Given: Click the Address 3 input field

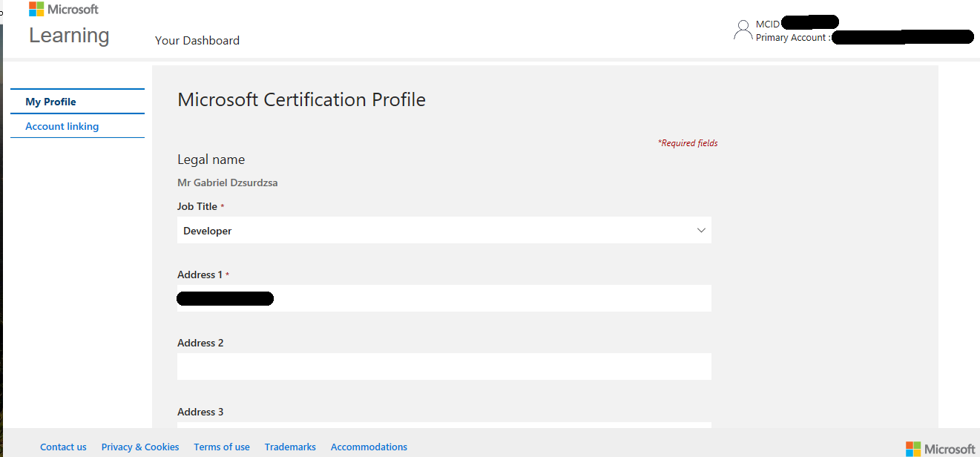Looking at the screenshot, I should coord(444,425).
